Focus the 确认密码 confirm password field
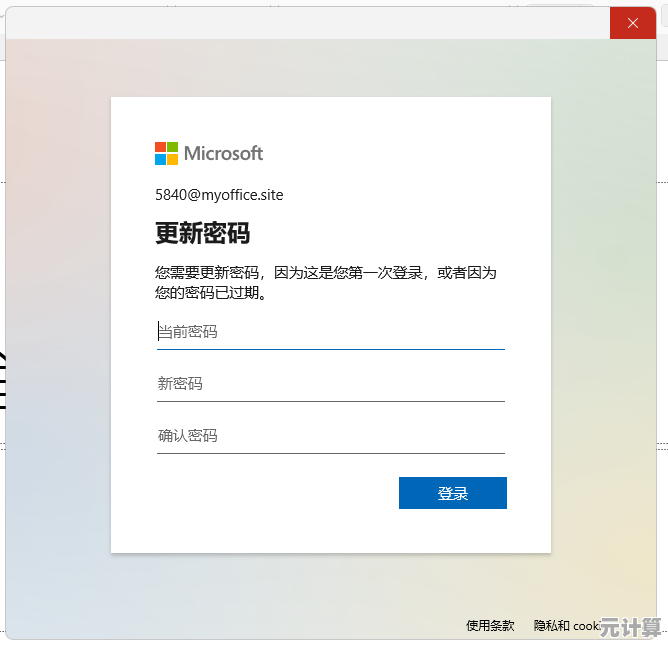Viewport: 668px width, 646px height. point(331,436)
